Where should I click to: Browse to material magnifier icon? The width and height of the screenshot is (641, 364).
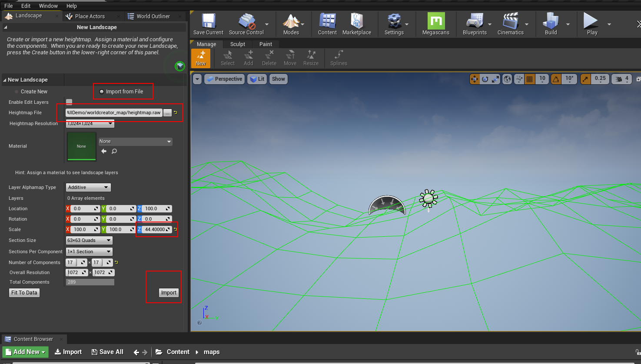[x=114, y=151]
